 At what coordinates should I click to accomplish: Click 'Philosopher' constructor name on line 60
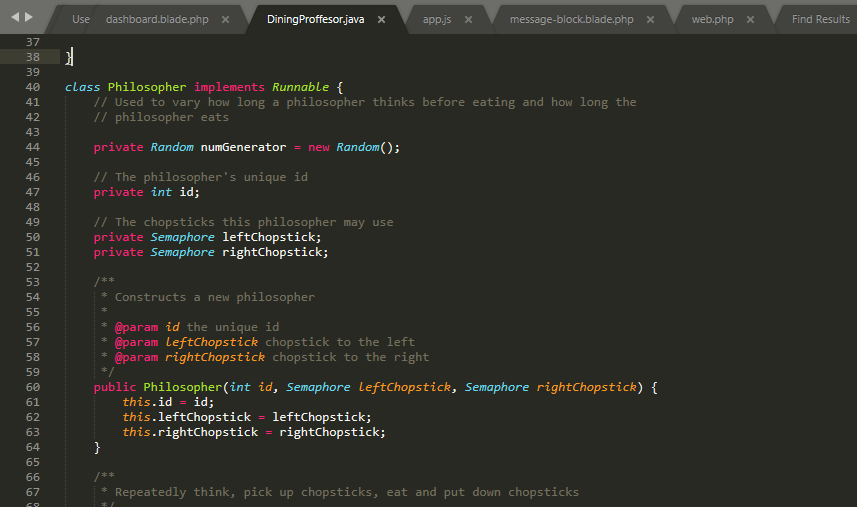183,387
